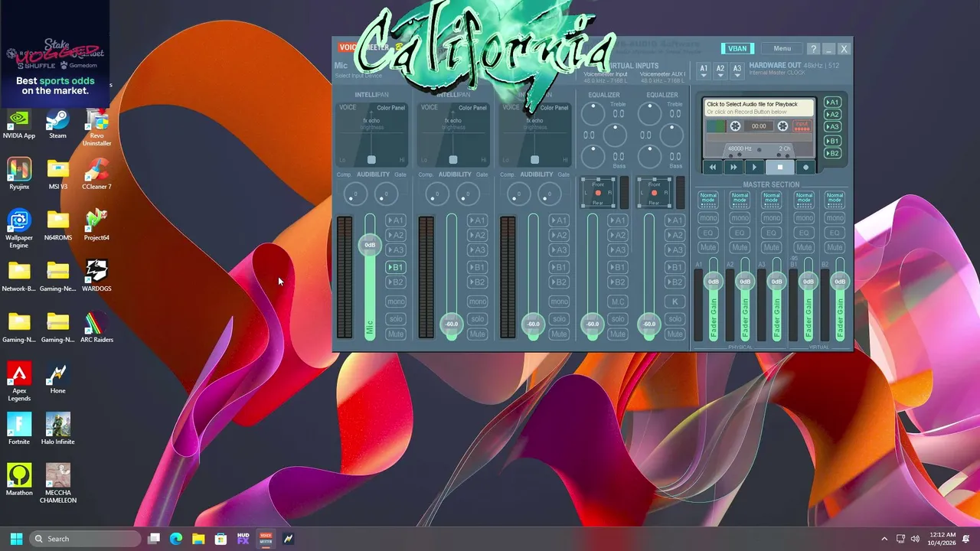
Task: Start recording with the cassette record button
Action: 805,167
